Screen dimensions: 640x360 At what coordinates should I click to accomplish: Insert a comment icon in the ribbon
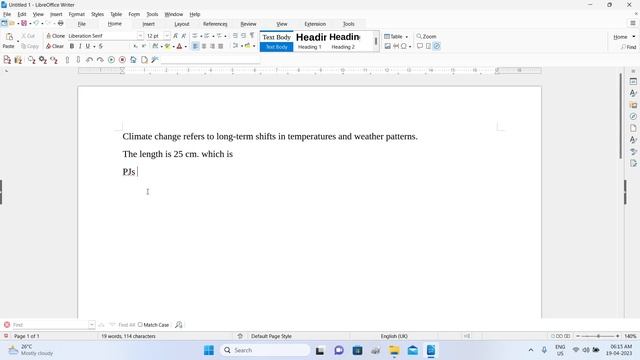(420, 47)
